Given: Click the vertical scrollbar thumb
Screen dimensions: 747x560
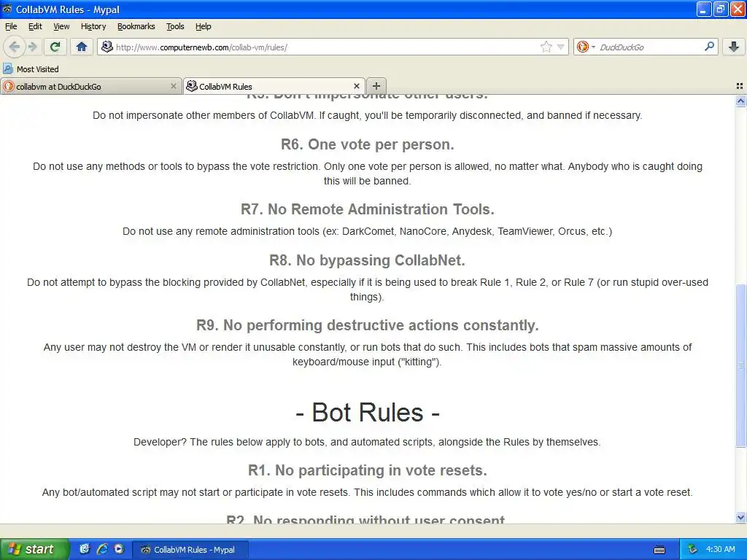Looking at the screenshot, I should pos(740,366).
